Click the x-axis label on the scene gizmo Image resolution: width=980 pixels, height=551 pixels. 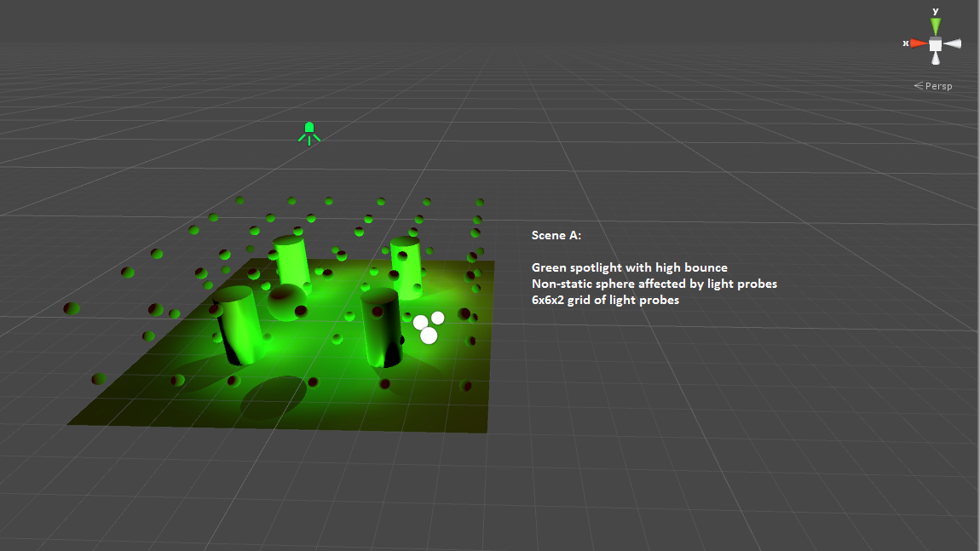(x=906, y=42)
